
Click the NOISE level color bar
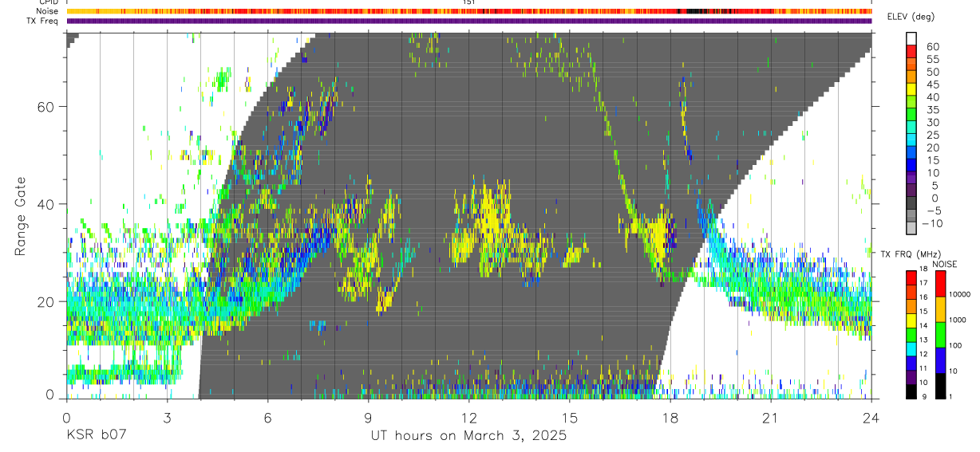[940, 334]
